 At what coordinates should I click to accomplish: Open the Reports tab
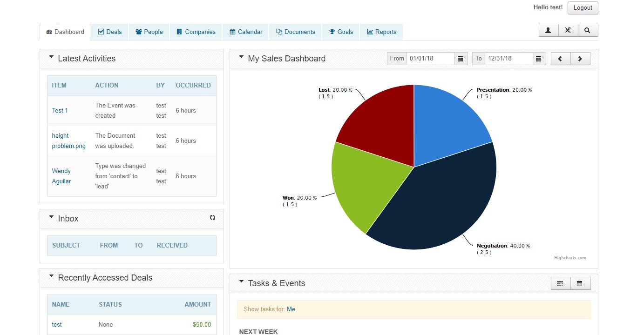[x=381, y=32]
